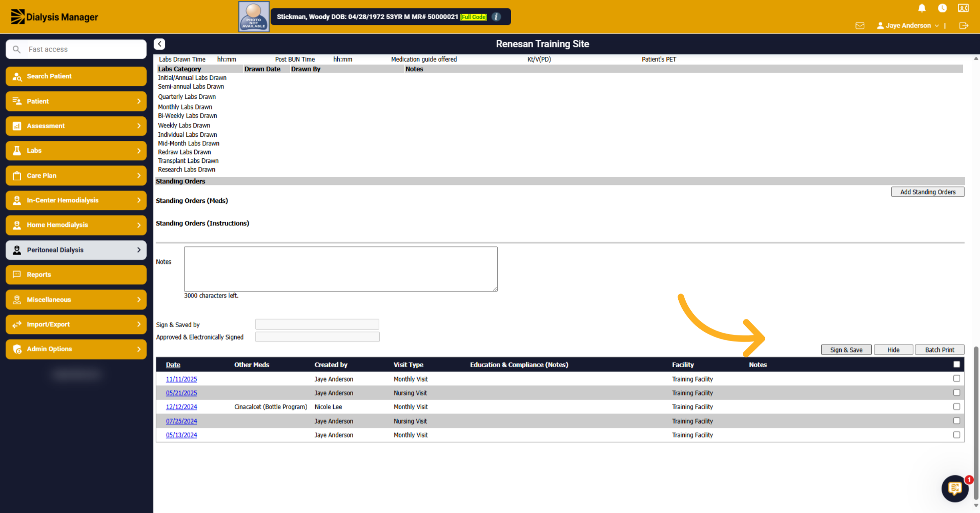This screenshot has width=980, height=513.
Task: Click the Fast access search field
Action: [76, 49]
